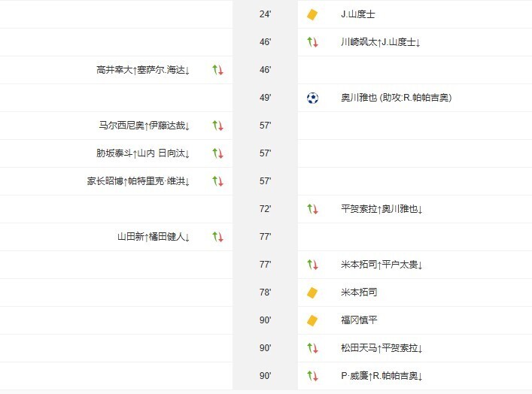
Task: Click the yellow card next to 米本拓司
Action: coord(312,292)
